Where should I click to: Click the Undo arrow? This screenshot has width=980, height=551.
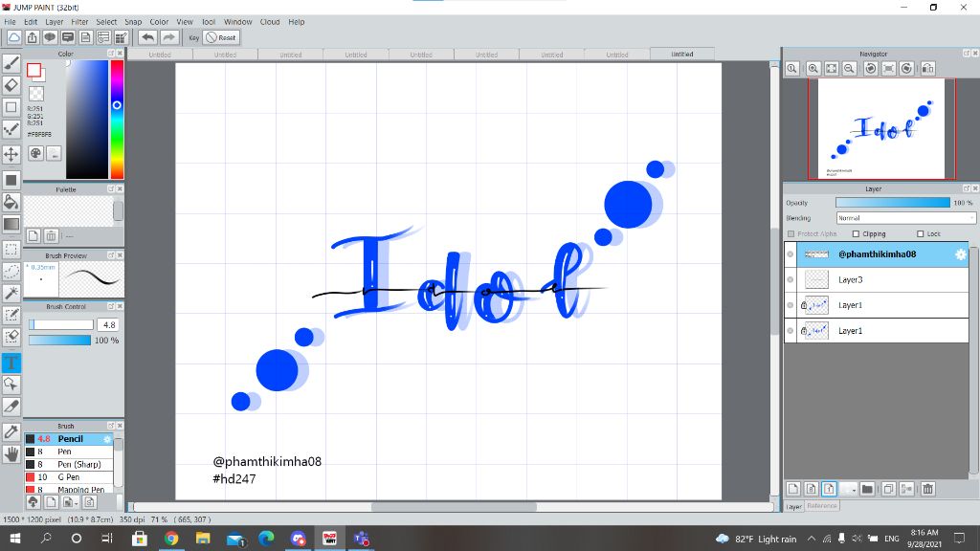tap(147, 37)
